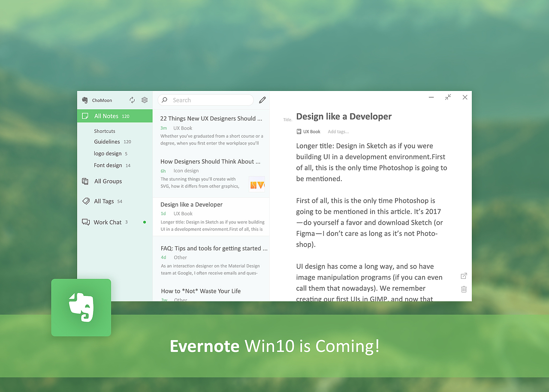Click the 'Icon design' notebook label in note list
Image resolution: width=549 pixels, height=392 pixels.
click(x=186, y=171)
